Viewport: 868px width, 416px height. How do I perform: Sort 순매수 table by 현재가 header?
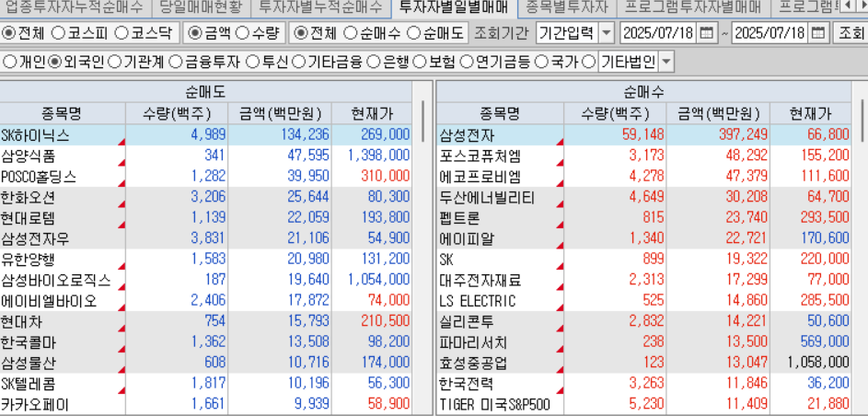[810, 114]
